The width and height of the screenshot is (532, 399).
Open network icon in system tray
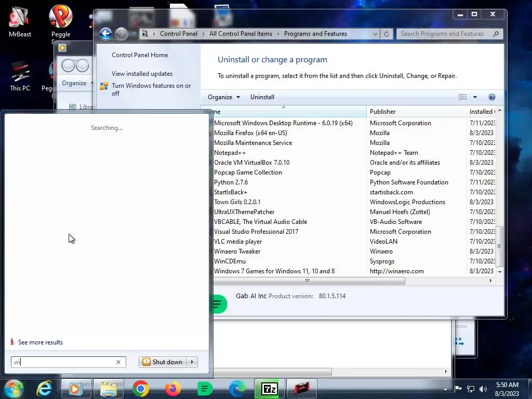(471, 389)
